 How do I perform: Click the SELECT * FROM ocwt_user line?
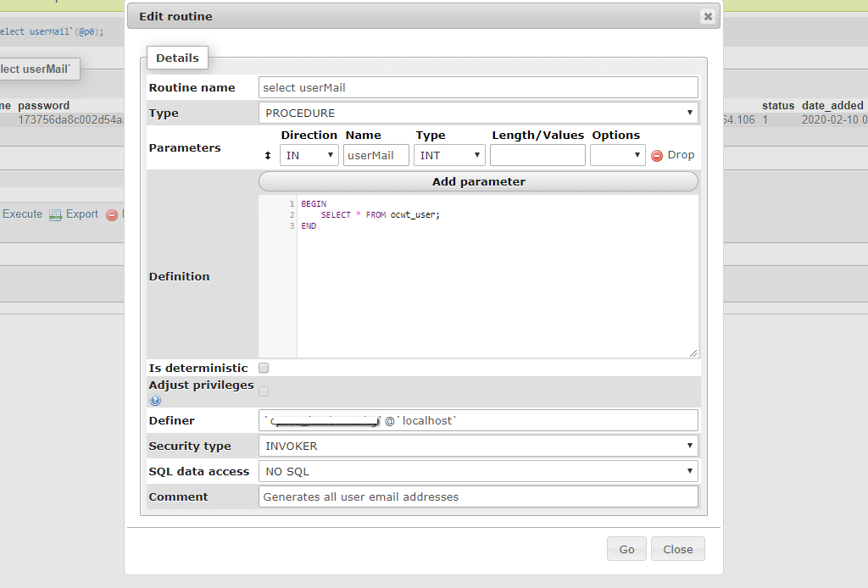pos(381,214)
